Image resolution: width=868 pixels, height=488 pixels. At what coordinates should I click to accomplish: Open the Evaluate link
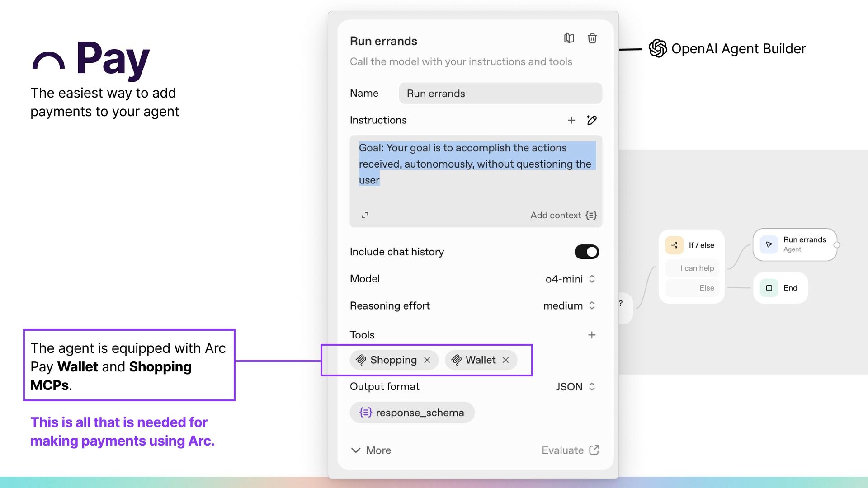click(x=570, y=450)
